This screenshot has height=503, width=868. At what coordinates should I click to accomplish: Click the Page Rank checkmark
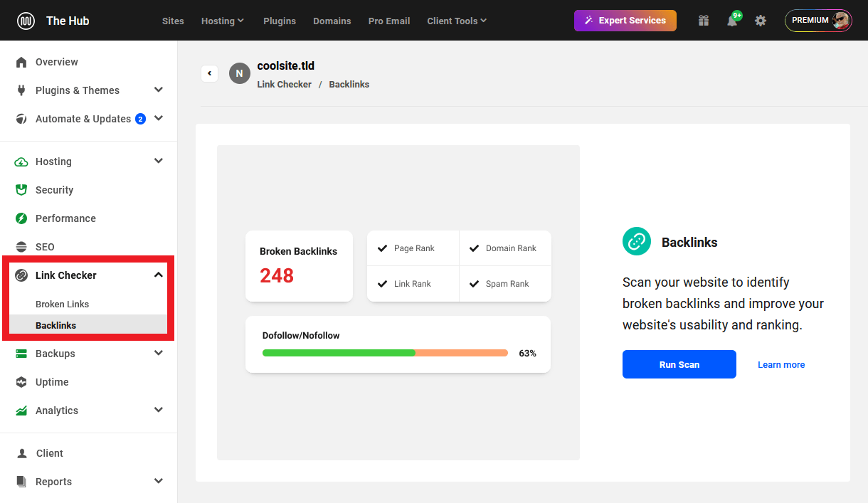pyautogui.click(x=382, y=248)
